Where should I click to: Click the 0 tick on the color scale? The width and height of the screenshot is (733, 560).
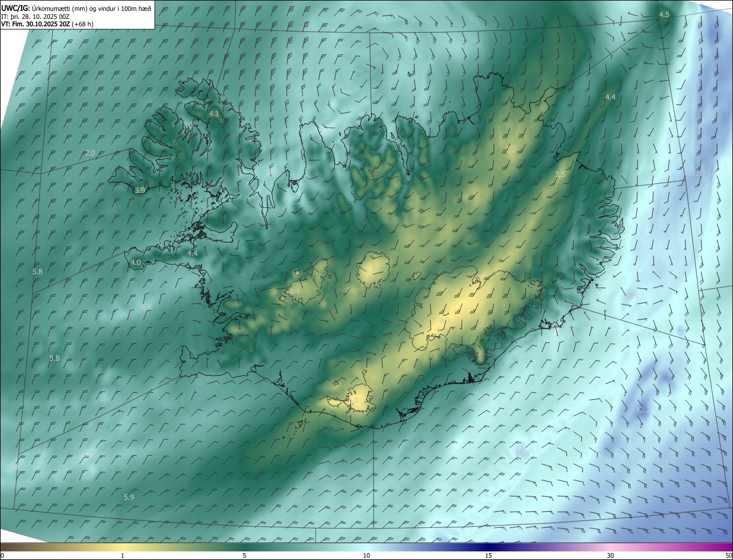(2, 556)
